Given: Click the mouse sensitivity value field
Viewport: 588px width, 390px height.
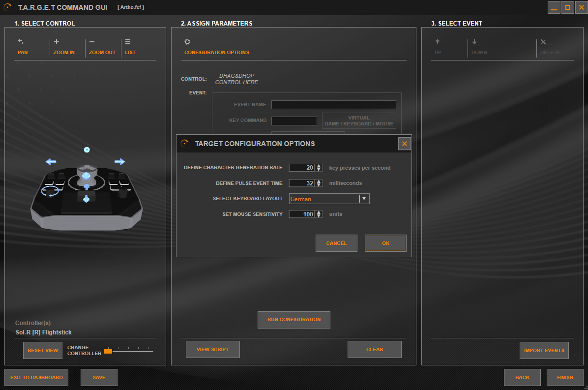Looking at the screenshot, I should pos(302,214).
